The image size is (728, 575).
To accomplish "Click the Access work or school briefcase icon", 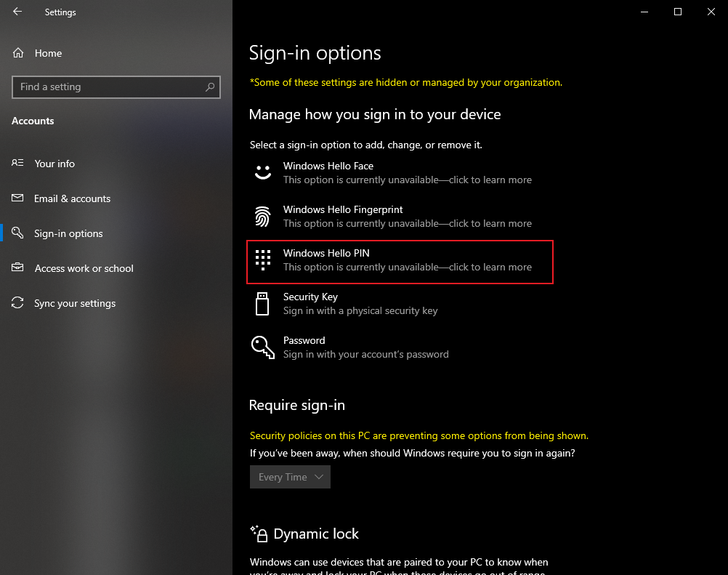I will 17,268.
